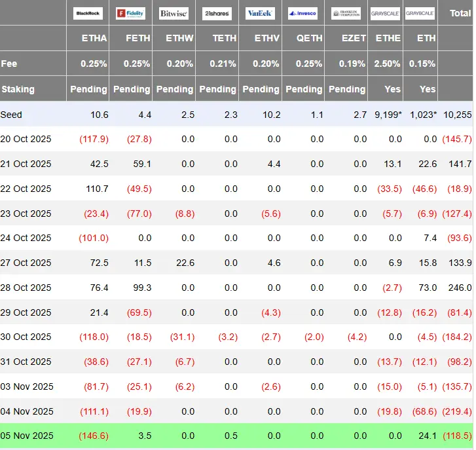
Task: Select the Seed row label
Action: pyautogui.click(x=11, y=115)
